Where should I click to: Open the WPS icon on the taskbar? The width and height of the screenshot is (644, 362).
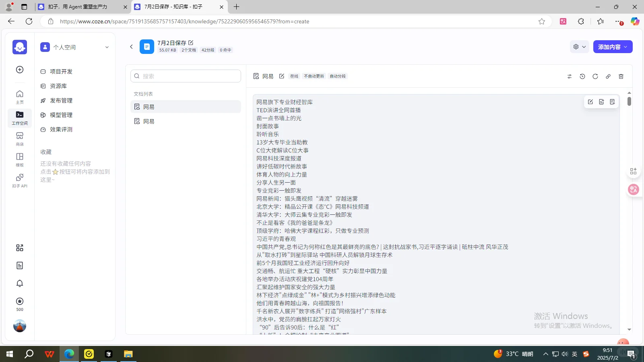(x=50, y=354)
